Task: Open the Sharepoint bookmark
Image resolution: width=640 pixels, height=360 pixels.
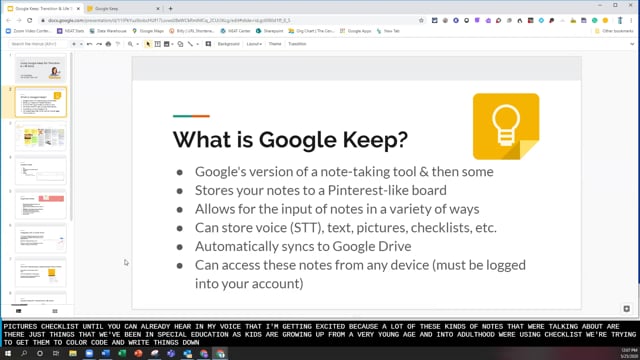Action: (269, 31)
